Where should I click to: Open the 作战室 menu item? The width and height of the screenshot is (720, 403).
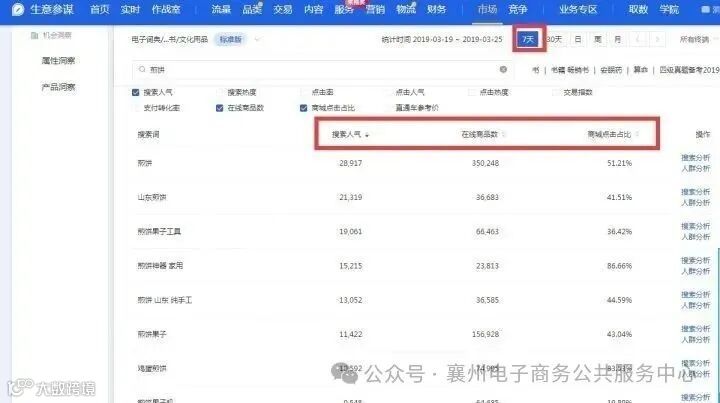pos(166,9)
